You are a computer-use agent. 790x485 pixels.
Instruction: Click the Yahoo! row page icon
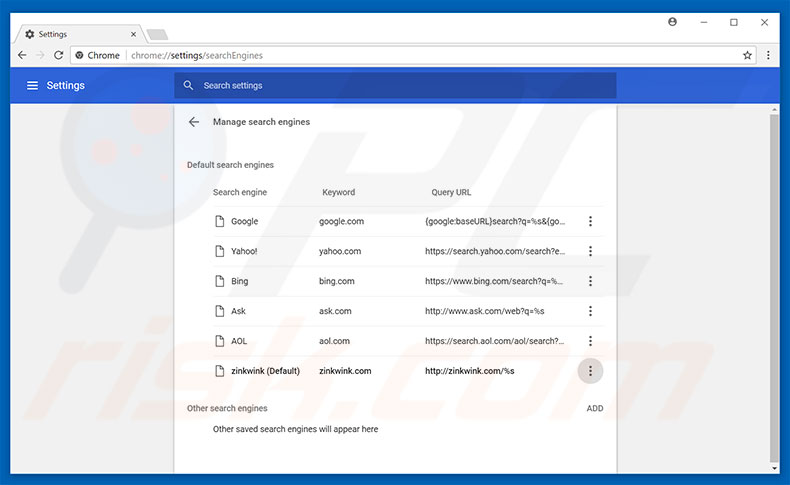pyautogui.click(x=219, y=251)
